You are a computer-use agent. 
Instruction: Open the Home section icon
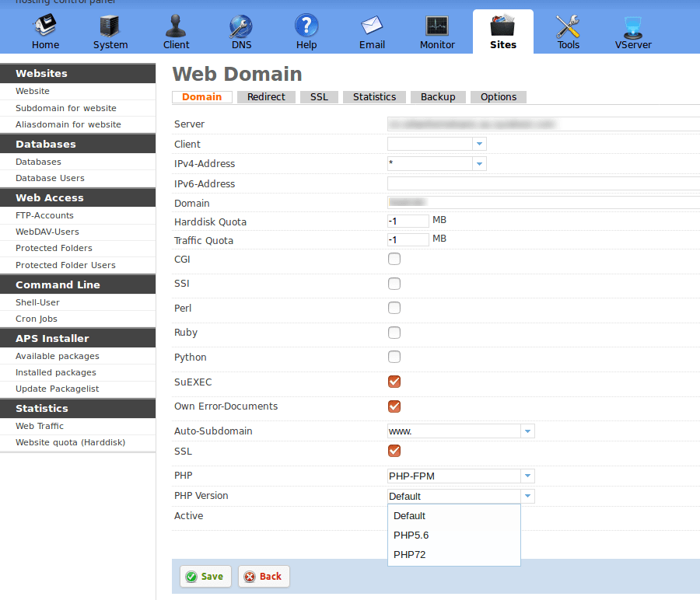[45, 27]
